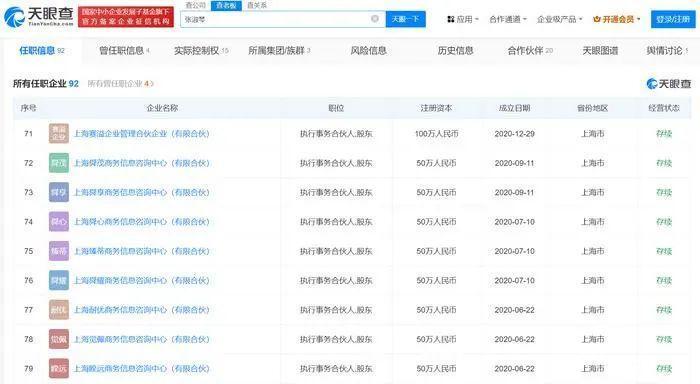The image size is (700, 384).
Task: Click the 经营状态 column header
Action: (664, 108)
